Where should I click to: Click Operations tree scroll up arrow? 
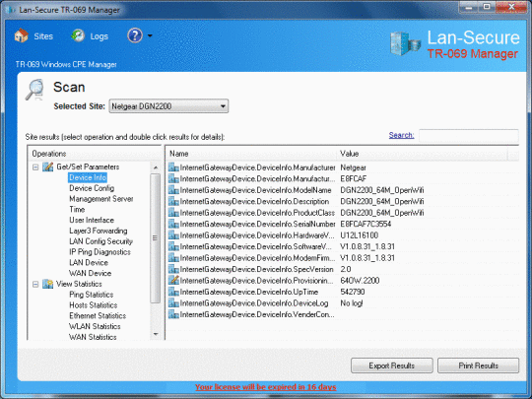pos(156,167)
